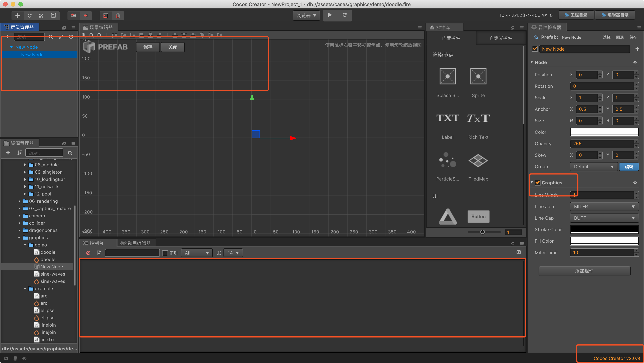Switch to the 动画编辑器 tab
The image size is (644, 363).
pyautogui.click(x=136, y=243)
